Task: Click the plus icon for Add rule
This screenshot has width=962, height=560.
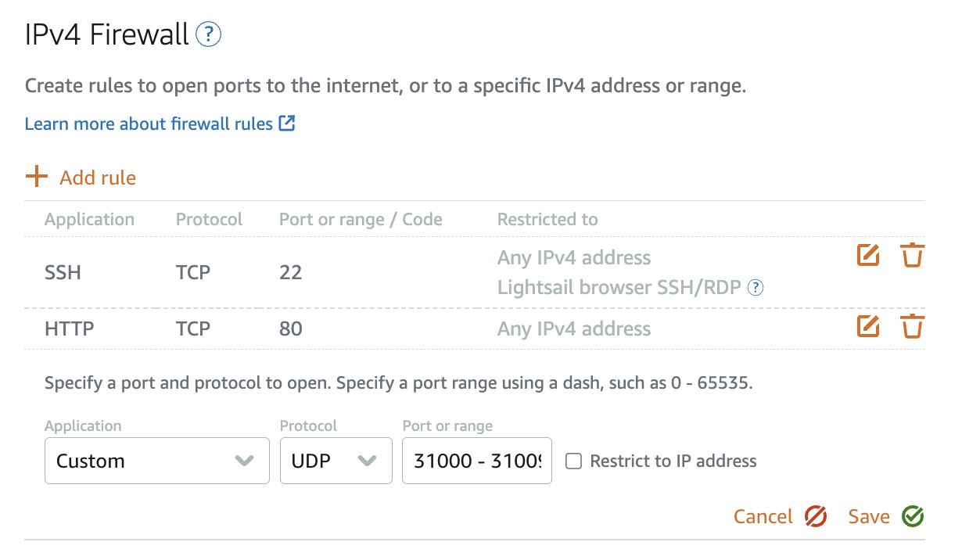Action: click(36, 177)
